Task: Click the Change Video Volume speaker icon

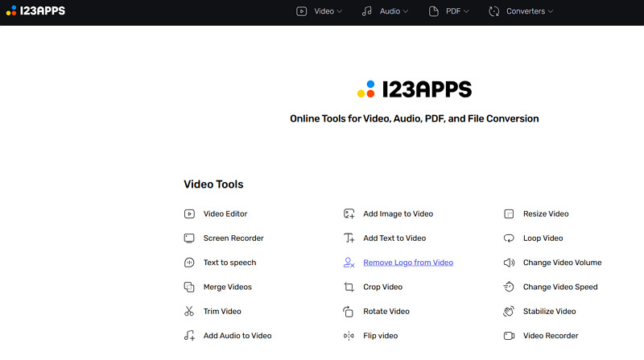Action: point(509,263)
